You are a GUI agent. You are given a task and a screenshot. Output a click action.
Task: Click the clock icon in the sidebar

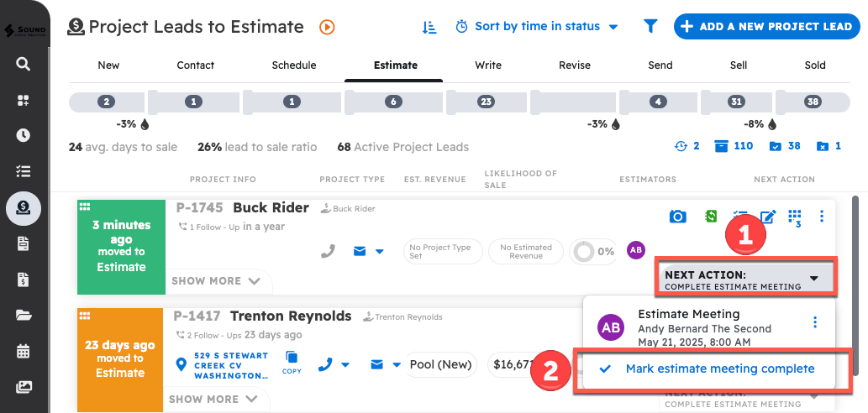click(24, 135)
